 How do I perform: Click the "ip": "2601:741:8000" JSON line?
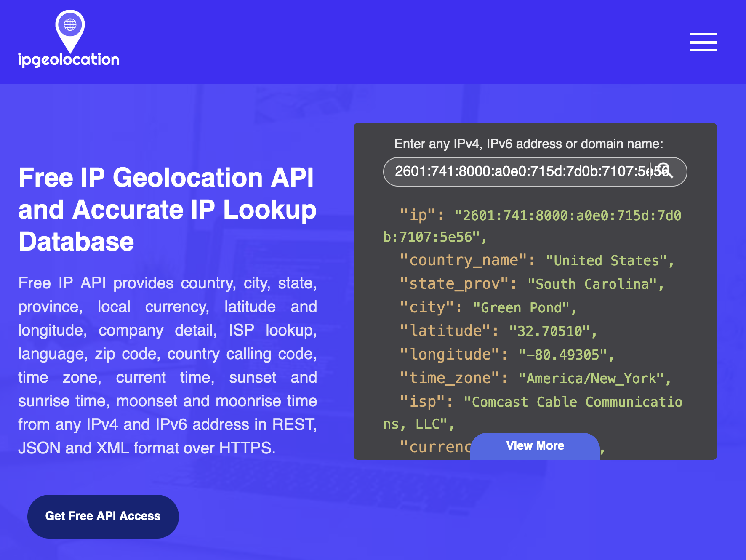click(532, 226)
